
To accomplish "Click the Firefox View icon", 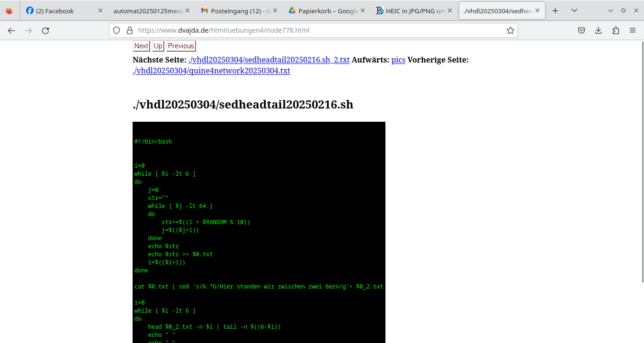I will tap(9, 10).
